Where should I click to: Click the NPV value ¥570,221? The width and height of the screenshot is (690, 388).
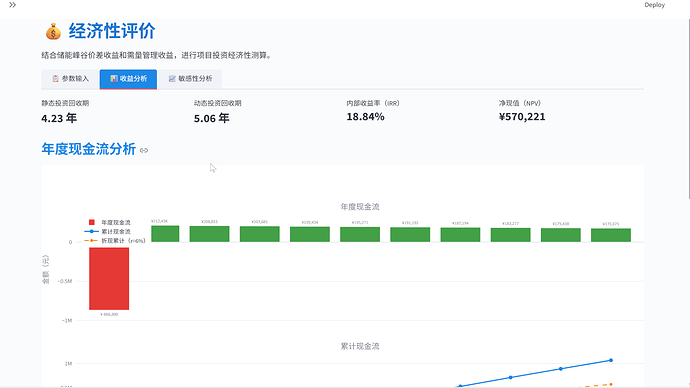[x=522, y=117]
